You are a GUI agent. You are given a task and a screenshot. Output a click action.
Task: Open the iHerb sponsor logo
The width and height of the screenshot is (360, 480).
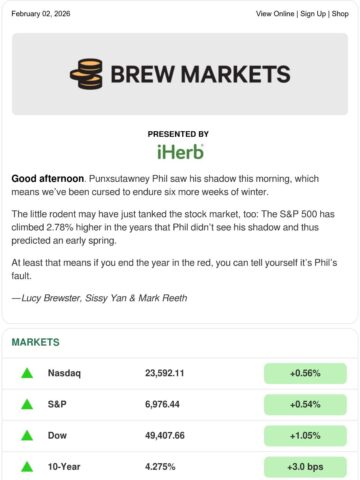tap(180, 152)
